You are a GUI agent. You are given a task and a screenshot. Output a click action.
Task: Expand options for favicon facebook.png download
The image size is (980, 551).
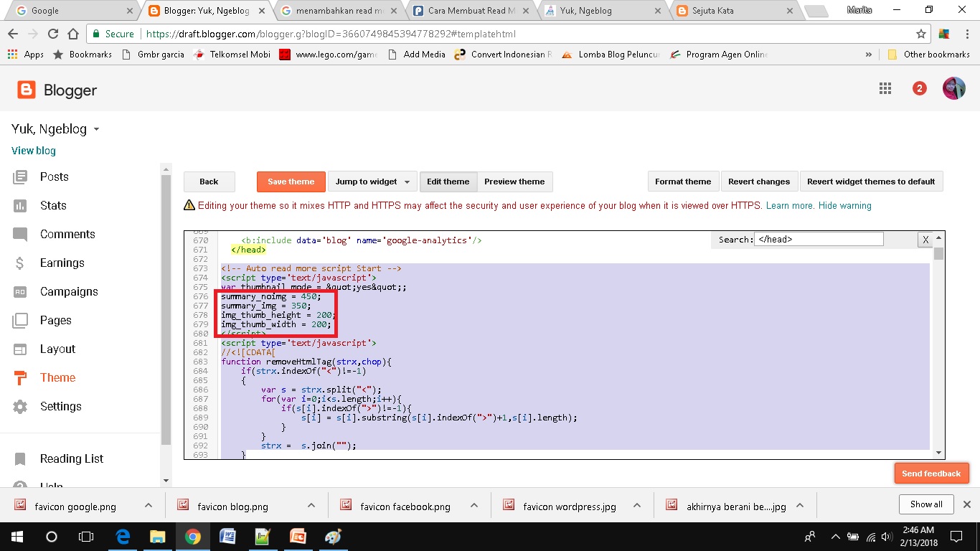pos(474,505)
